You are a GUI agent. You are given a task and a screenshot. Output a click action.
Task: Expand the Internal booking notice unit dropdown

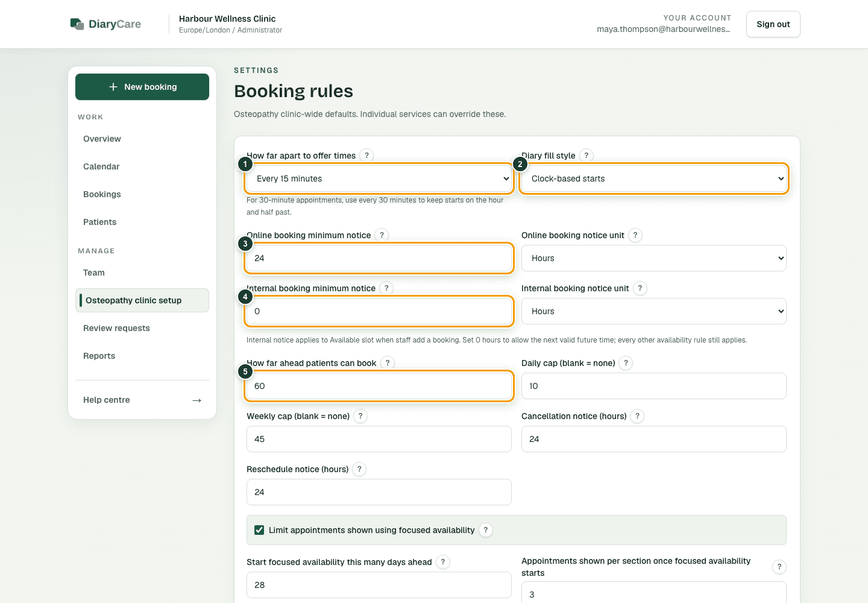click(654, 311)
